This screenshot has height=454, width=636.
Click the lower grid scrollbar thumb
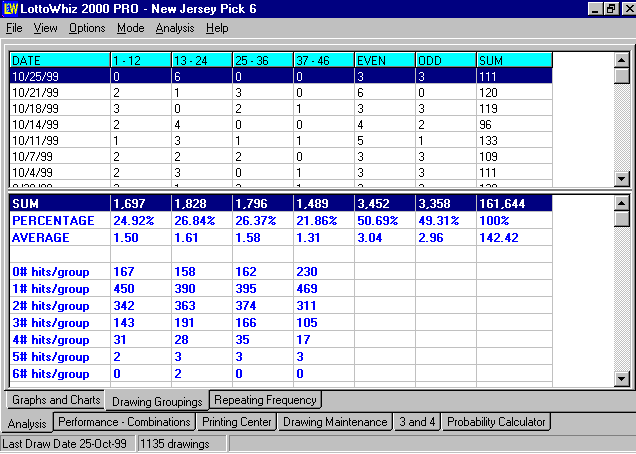(621, 219)
